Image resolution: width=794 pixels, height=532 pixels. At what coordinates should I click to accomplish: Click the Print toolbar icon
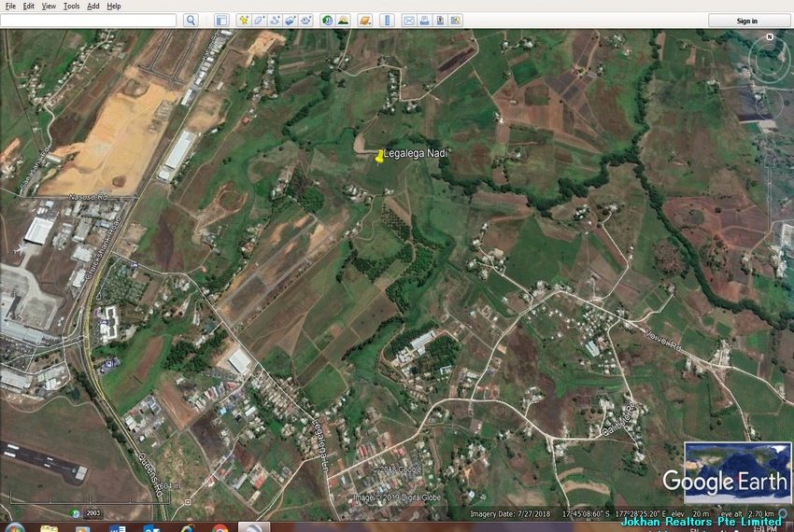point(424,21)
